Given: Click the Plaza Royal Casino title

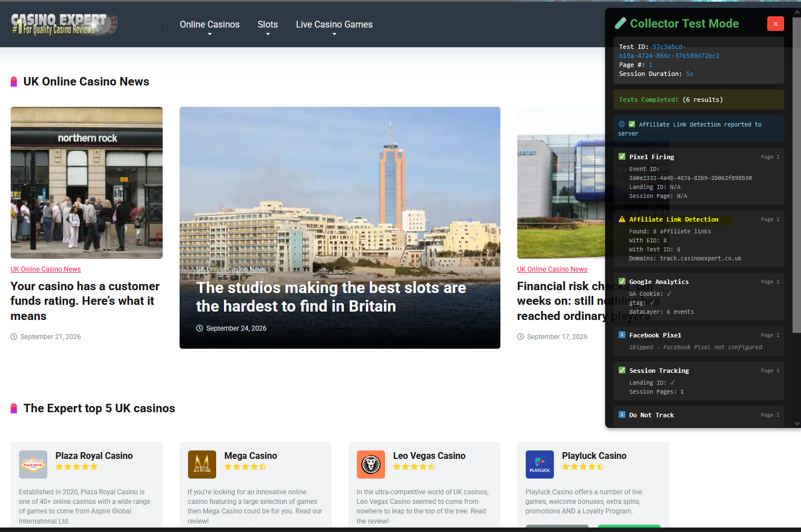Looking at the screenshot, I should 94,456.
